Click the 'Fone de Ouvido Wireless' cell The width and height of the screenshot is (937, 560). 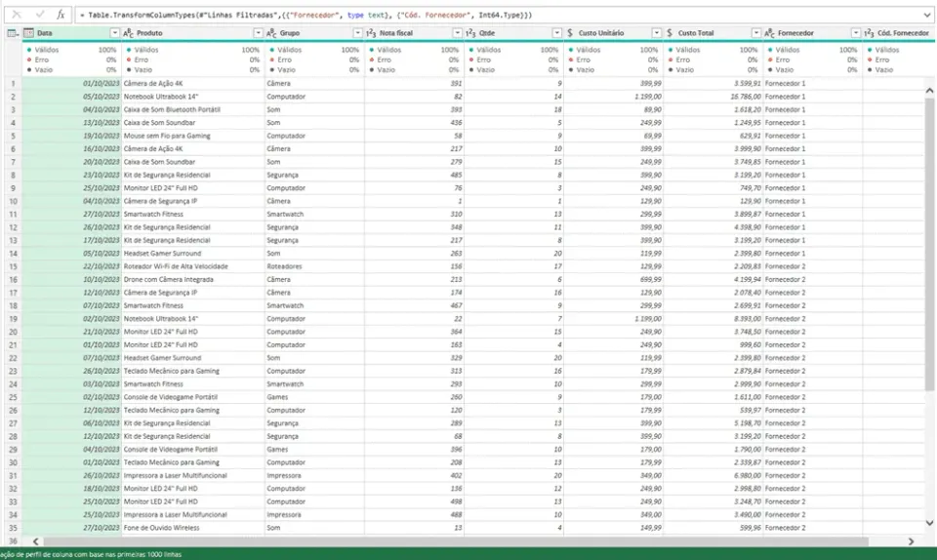click(x=193, y=528)
